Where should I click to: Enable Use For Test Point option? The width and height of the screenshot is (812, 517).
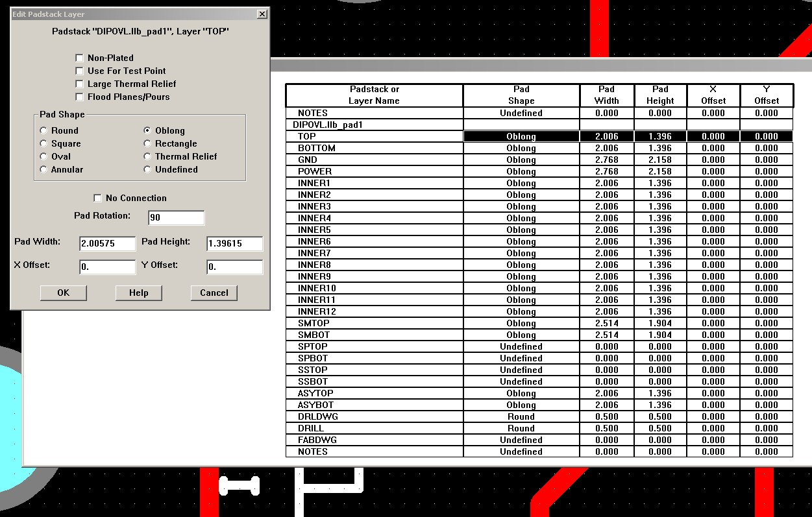[79, 71]
